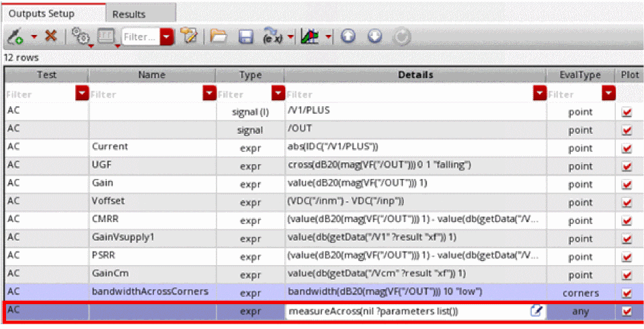Screen dimensions: 644x329
Task: Click the Plot column header
Action: (x=630, y=75)
